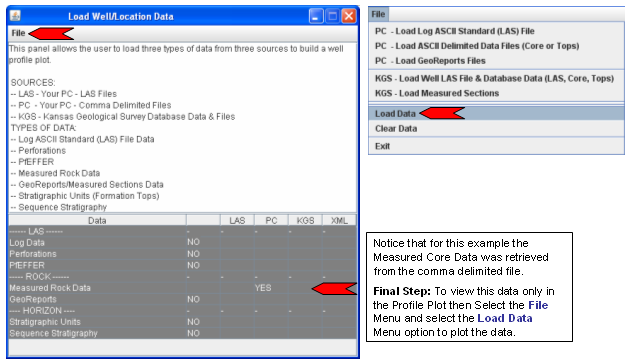Select the PfEFFER table row

(x=182, y=265)
